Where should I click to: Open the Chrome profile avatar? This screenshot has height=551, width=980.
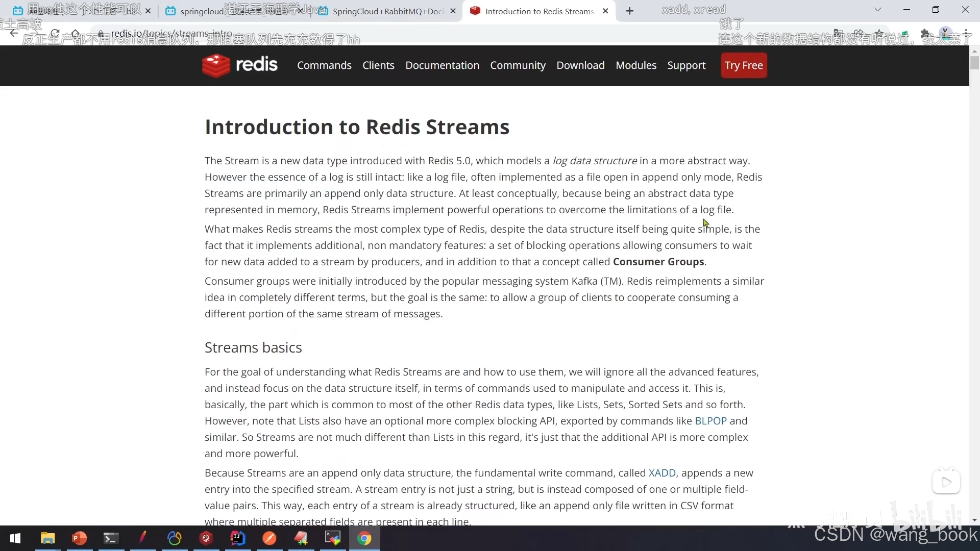(x=946, y=34)
